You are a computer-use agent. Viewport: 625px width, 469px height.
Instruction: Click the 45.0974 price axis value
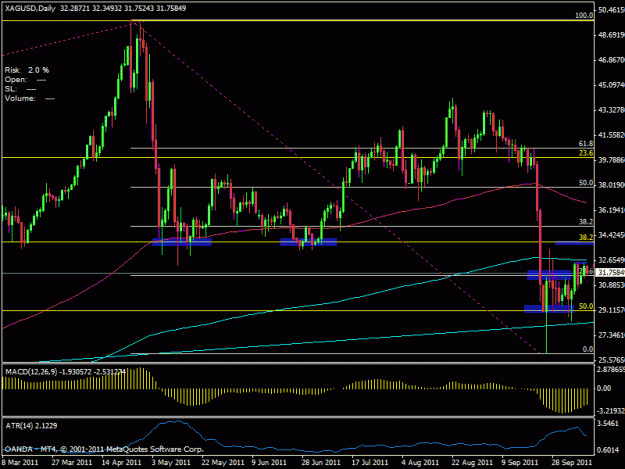[x=611, y=85]
